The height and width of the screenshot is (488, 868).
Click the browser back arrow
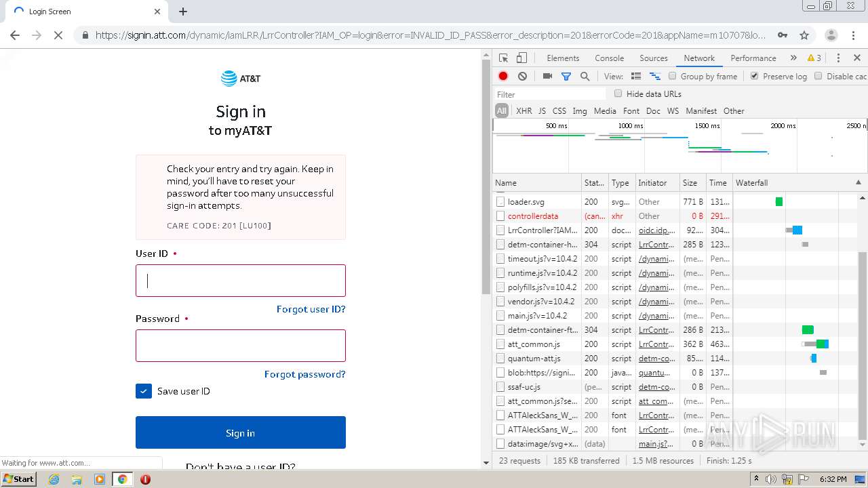click(15, 35)
